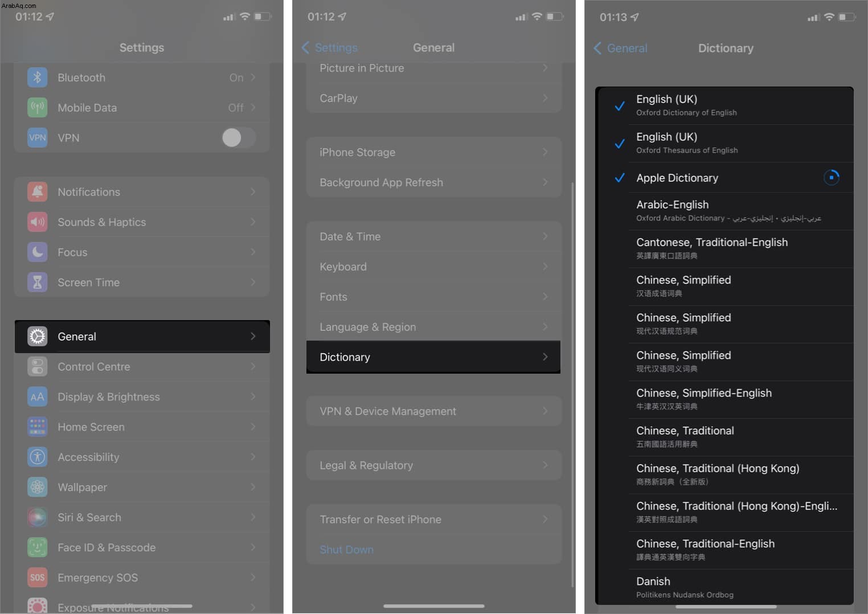Tap the Display & Brightness AA icon

[38, 397]
